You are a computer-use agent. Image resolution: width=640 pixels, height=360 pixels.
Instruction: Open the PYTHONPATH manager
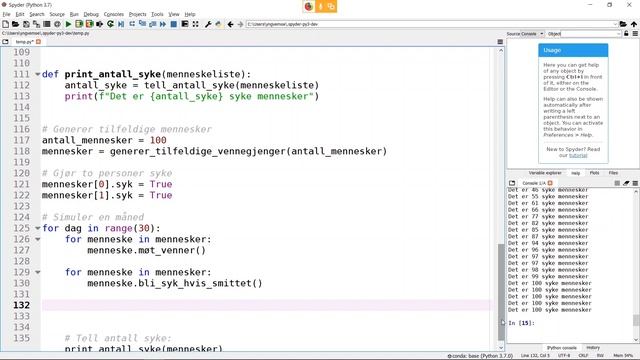(218, 24)
